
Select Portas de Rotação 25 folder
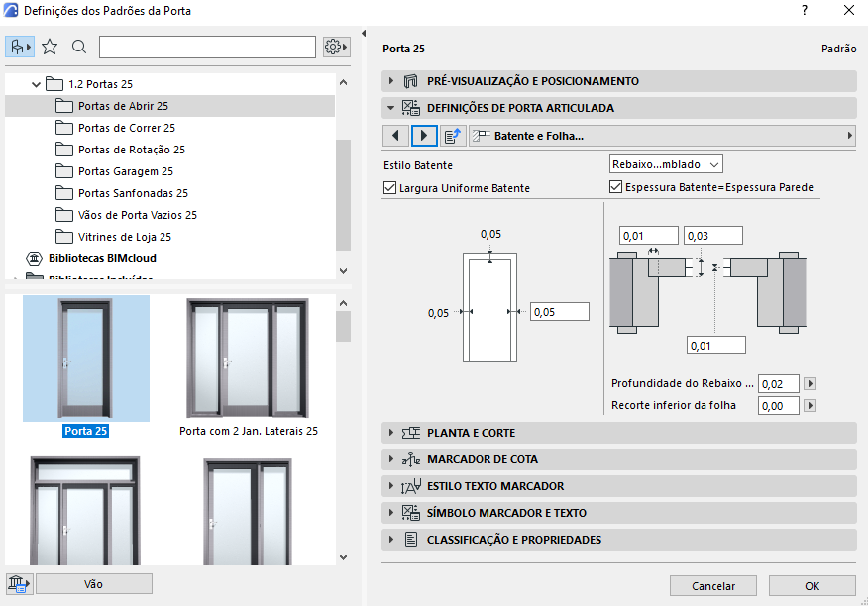(132, 150)
